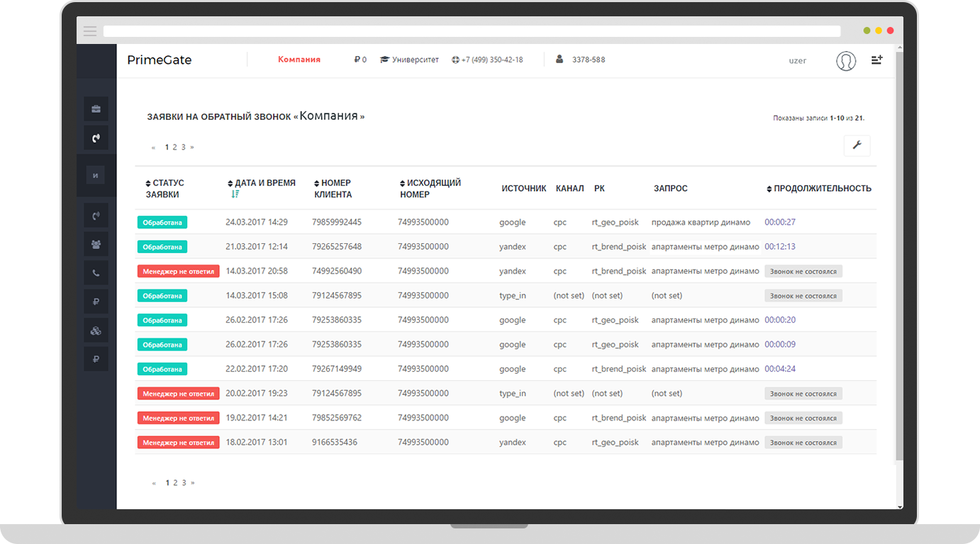The height and width of the screenshot is (544, 980).
Task: Click the add-list icon beside the avatar
Action: tap(876, 60)
